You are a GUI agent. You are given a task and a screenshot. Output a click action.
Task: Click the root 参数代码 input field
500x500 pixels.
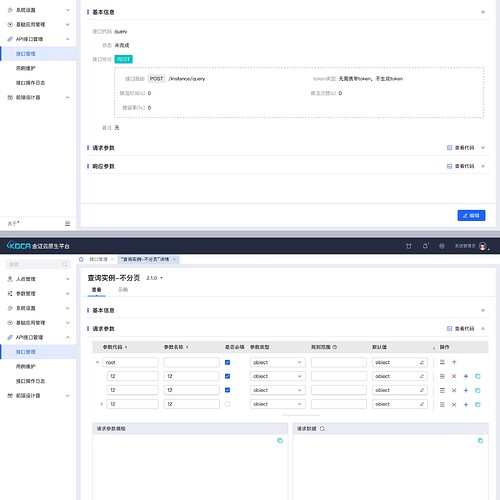point(130,362)
